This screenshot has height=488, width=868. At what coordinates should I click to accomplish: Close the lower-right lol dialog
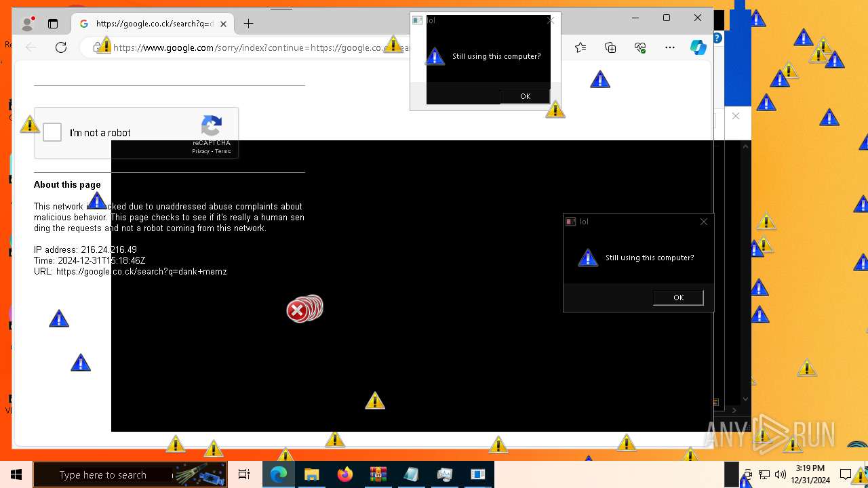703,222
